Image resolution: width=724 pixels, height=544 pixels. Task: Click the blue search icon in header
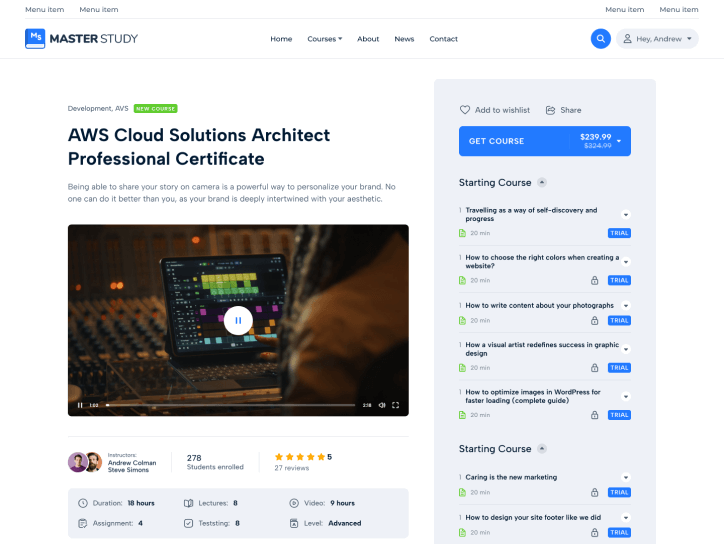(600, 39)
